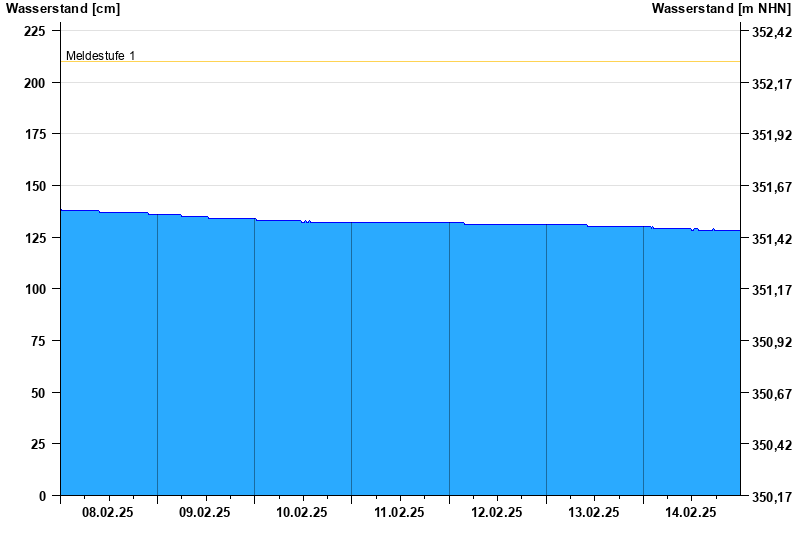Pick the date label 10.02.25
800x550 pixels.
click(x=302, y=512)
